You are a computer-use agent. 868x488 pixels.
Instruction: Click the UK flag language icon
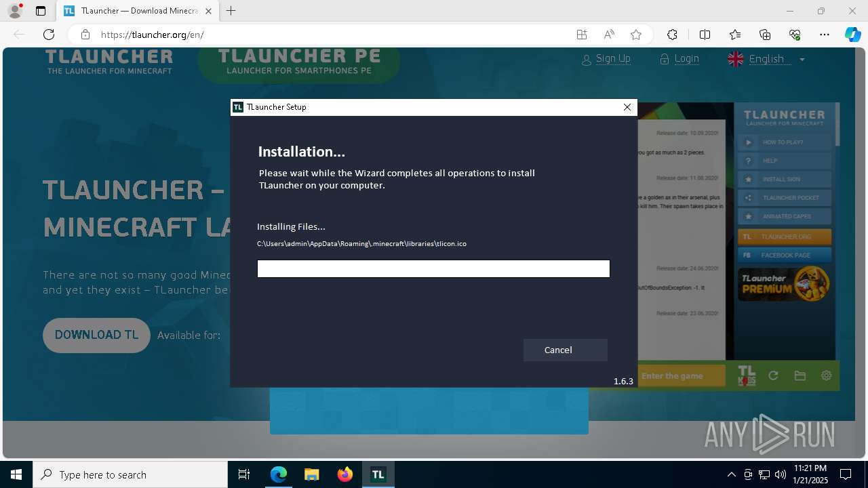point(736,59)
